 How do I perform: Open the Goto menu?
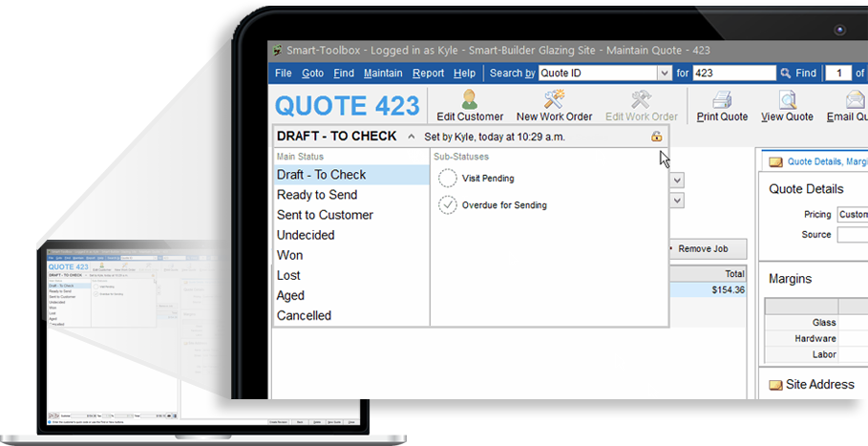tap(313, 73)
